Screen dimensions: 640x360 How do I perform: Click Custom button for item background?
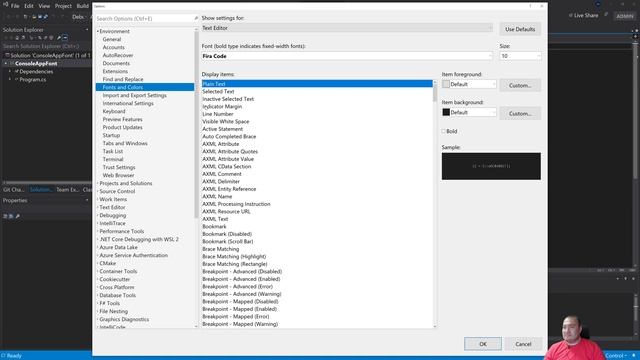(520, 113)
